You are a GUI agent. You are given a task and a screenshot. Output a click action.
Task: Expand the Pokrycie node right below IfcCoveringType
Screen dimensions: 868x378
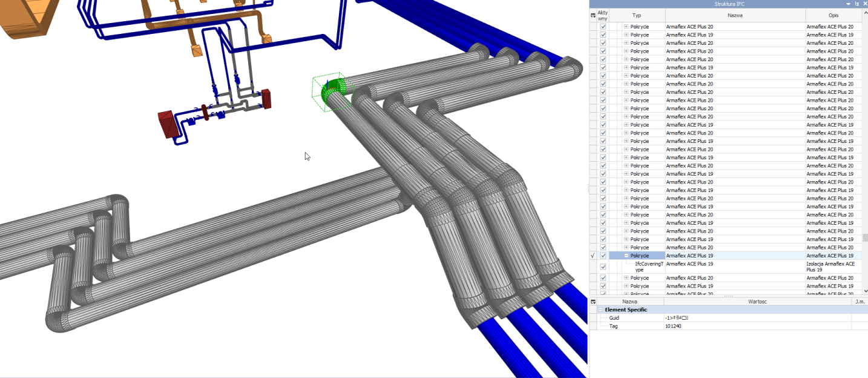point(626,278)
